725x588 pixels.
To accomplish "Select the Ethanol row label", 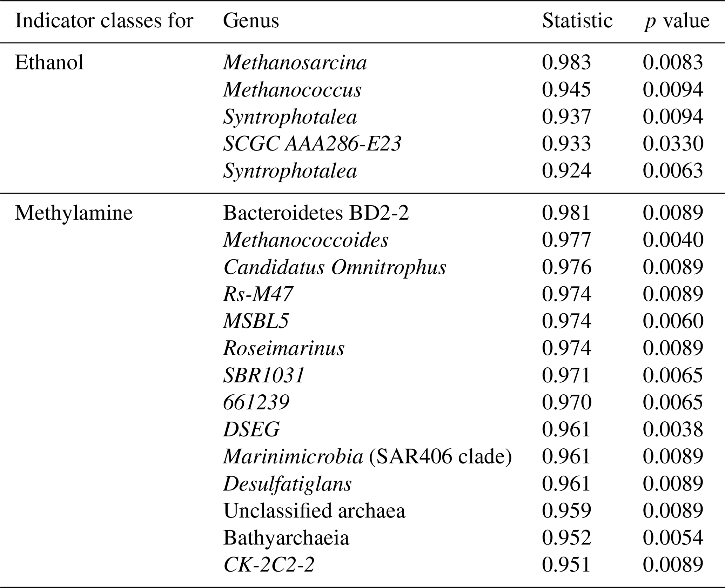I will tap(49, 63).
